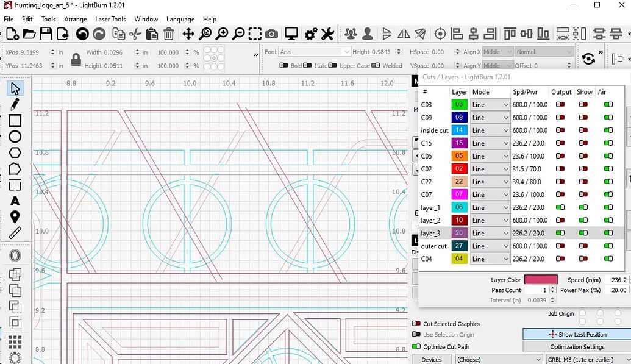The image size is (631, 364).
Task: Enable Cut Selected Graphics switch
Action: click(416, 324)
